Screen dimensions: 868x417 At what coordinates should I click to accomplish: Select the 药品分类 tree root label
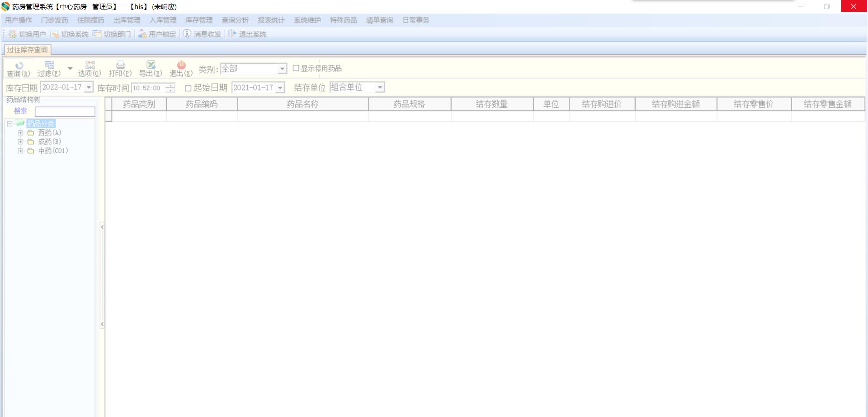[x=41, y=123]
